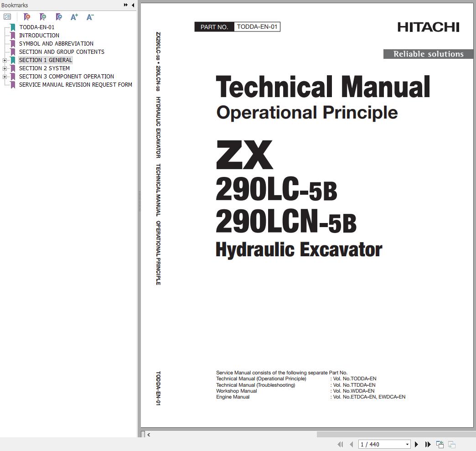This screenshot has height=451, width=476.
Task: Open the SECTION AND GROUP CONTENTS bookmark
Action: [62, 52]
